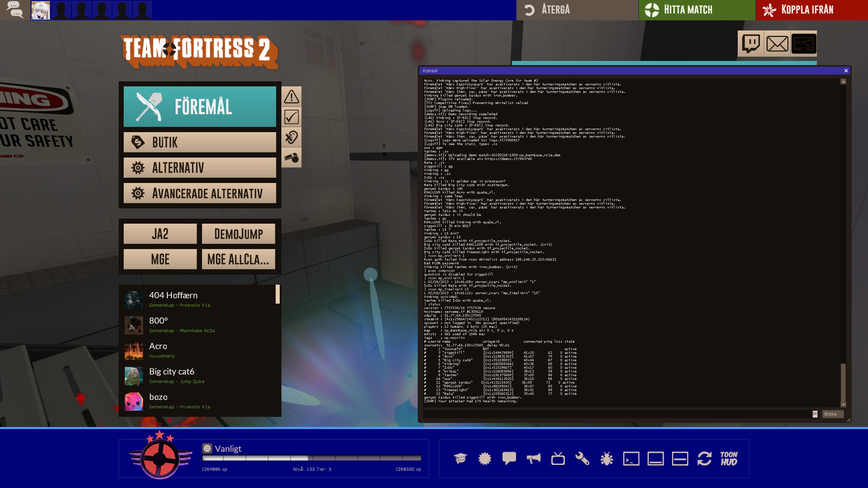
Task: Click the whistle coach icon
Action: coord(291,158)
